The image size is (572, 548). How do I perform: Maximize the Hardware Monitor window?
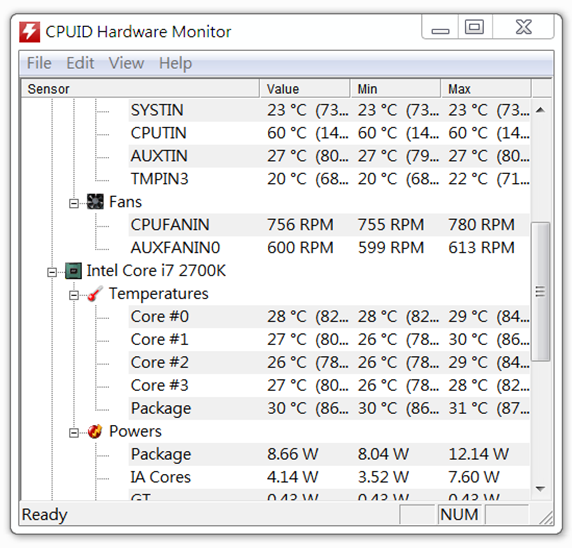[x=475, y=27]
